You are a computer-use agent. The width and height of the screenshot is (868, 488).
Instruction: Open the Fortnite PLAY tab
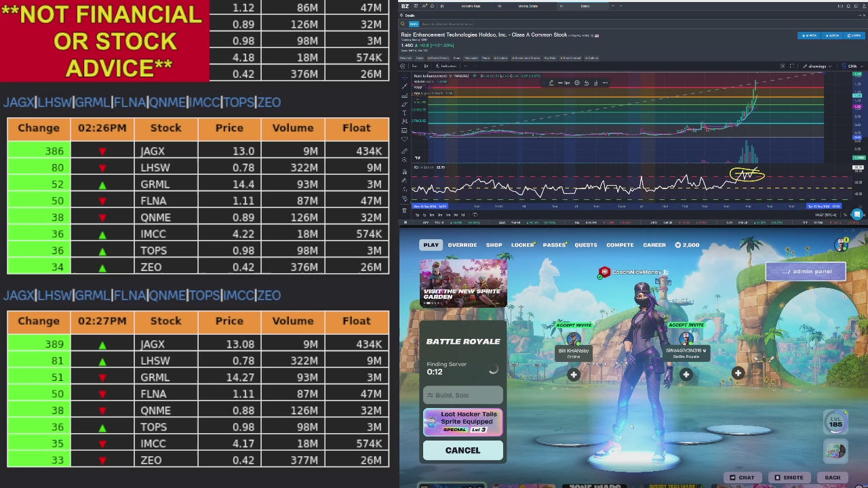pos(431,245)
